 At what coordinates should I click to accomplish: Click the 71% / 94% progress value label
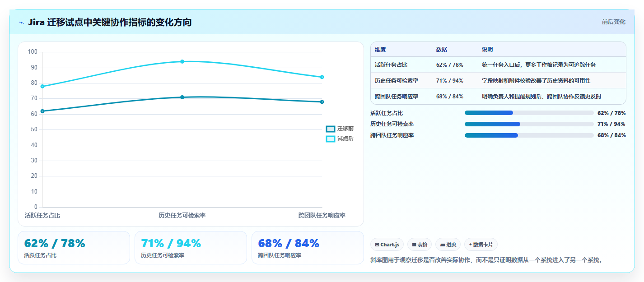click(611, 124)
